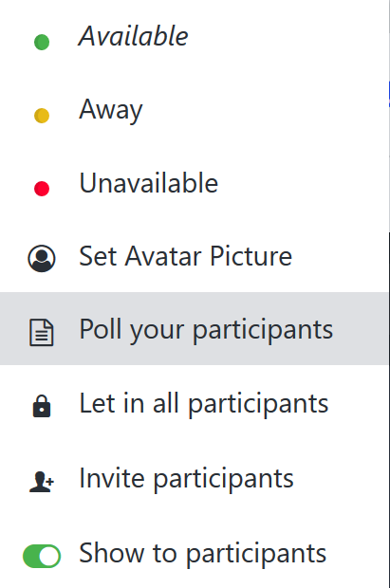
Task: Click the red Unavailable status dot
Action: [x=42, y=189]
